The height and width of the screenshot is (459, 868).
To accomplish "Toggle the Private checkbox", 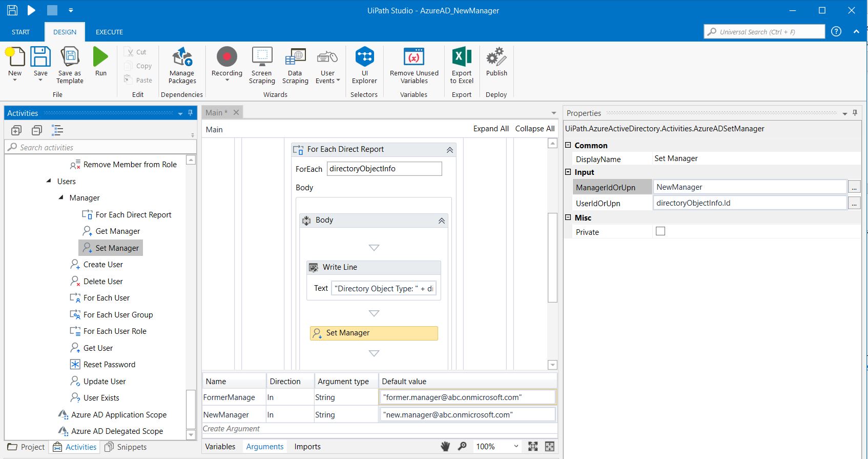I will (x=660, y=231).
